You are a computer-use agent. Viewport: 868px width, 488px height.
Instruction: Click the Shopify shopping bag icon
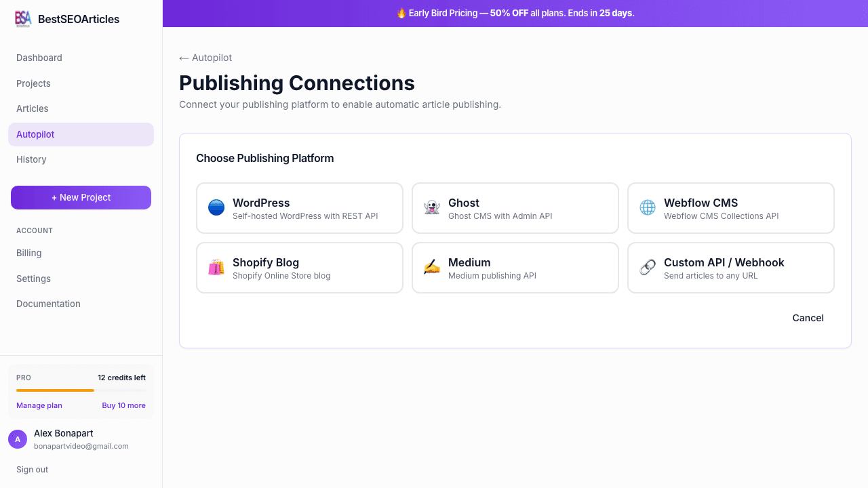pyautogui.click(x=216, y=267)
